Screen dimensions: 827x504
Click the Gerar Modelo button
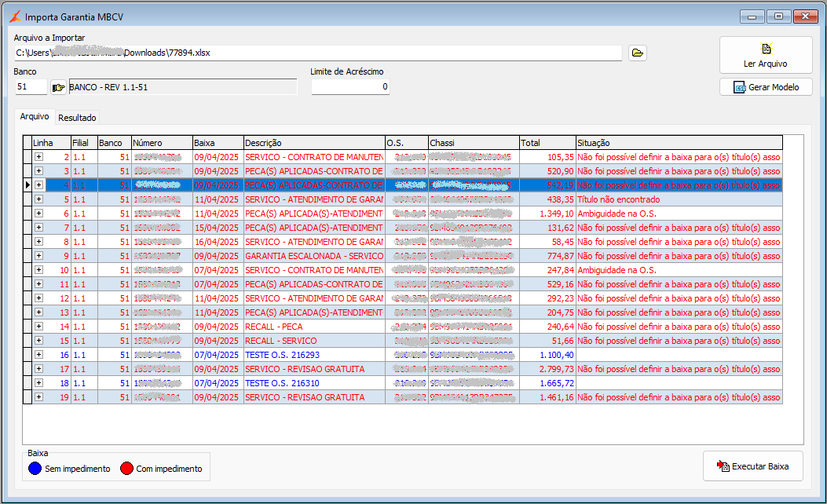click(x=766, y=87)
